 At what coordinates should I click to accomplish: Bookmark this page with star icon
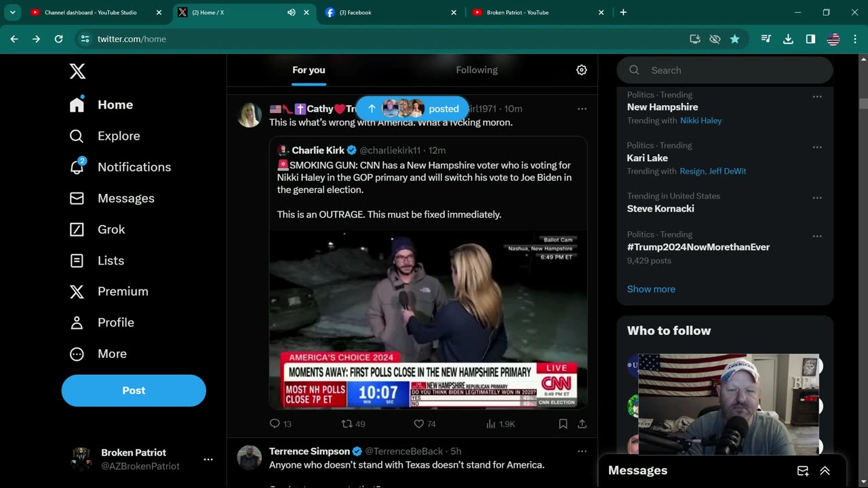734,39
